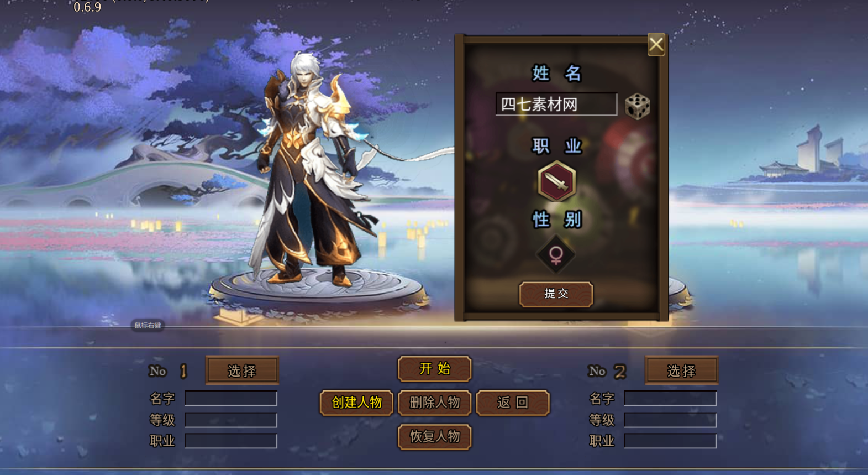Click slot 1 职业 class field

click(x=231, y=441)
